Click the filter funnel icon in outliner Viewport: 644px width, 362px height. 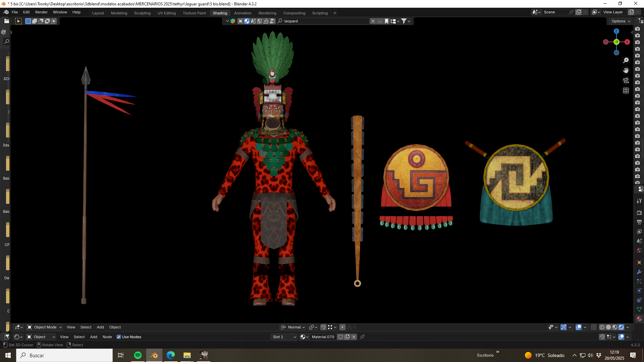point(404,21)
